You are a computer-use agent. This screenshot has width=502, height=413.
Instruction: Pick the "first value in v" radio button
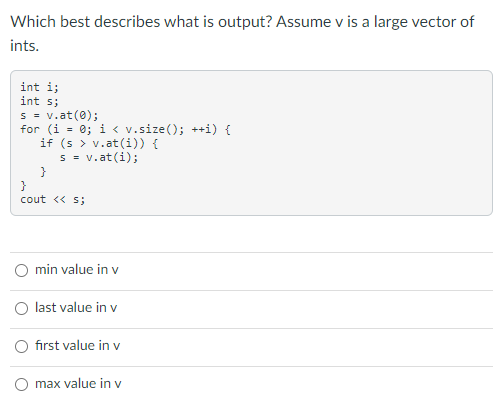pos(21,346)
